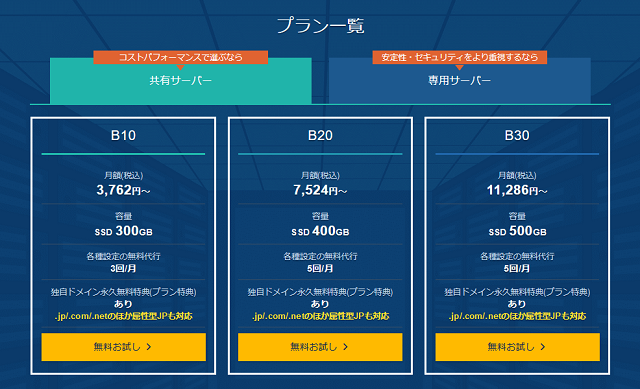Click 各種設定の無料代行 label in B20

point(320,256)
